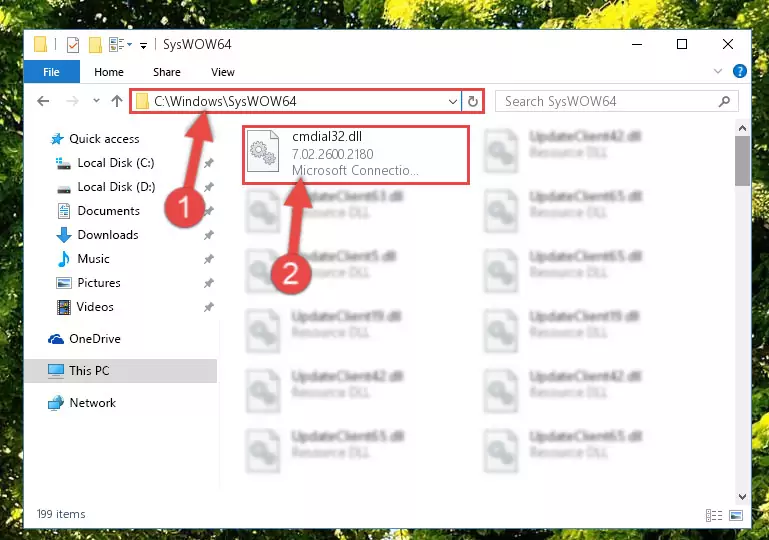Click the pin icon beside Local Disk (D:)
The width and height of the screenshot is (769, 540).
[x=209, y=187]
